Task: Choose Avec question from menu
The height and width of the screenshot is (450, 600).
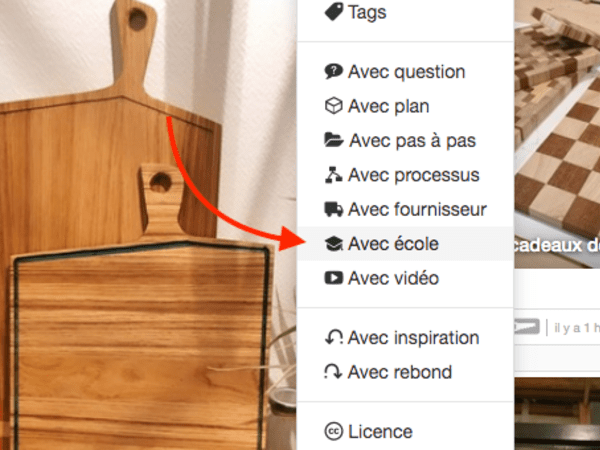Action: 406,72
